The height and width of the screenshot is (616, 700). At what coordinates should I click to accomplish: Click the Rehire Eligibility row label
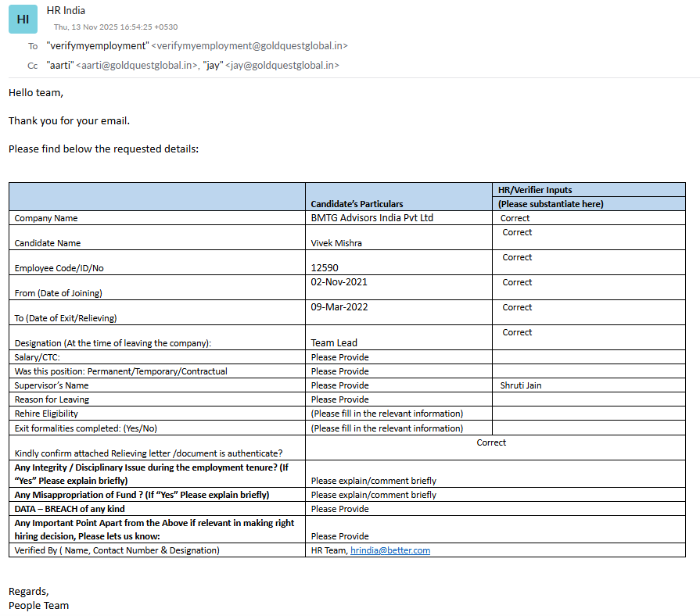point(46,414)
